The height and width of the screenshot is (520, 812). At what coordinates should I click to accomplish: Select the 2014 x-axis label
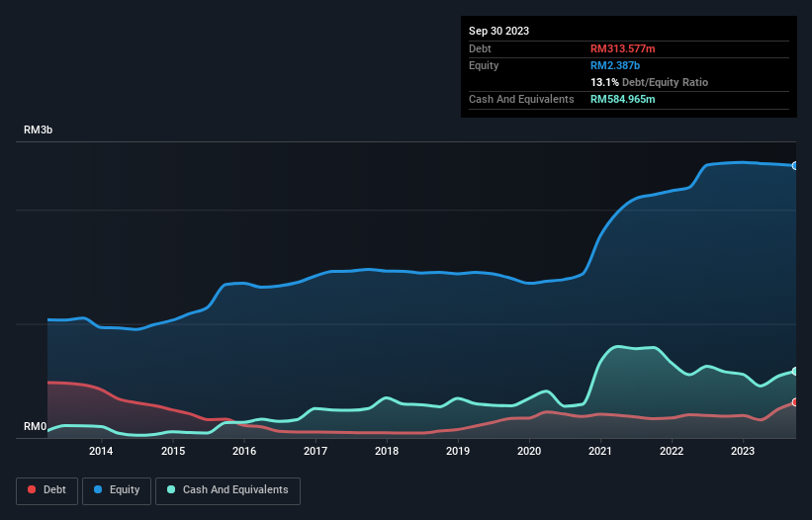(101, 451)
